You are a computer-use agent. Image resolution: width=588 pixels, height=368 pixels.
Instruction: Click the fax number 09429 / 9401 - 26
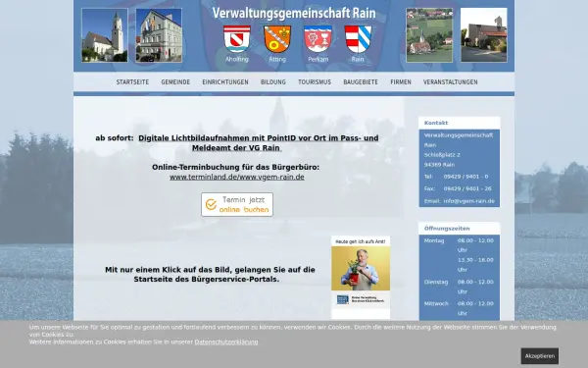pos(467,188)
